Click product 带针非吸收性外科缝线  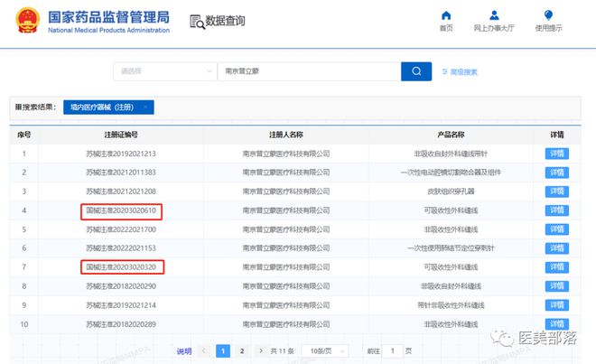click(451, 305)
